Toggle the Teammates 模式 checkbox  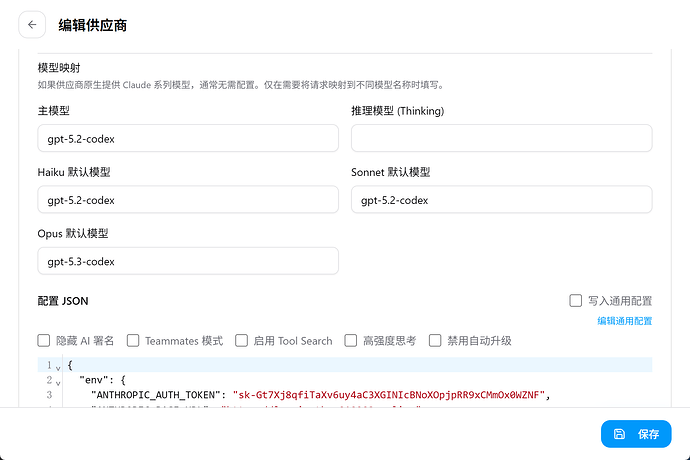coord(133,340)
